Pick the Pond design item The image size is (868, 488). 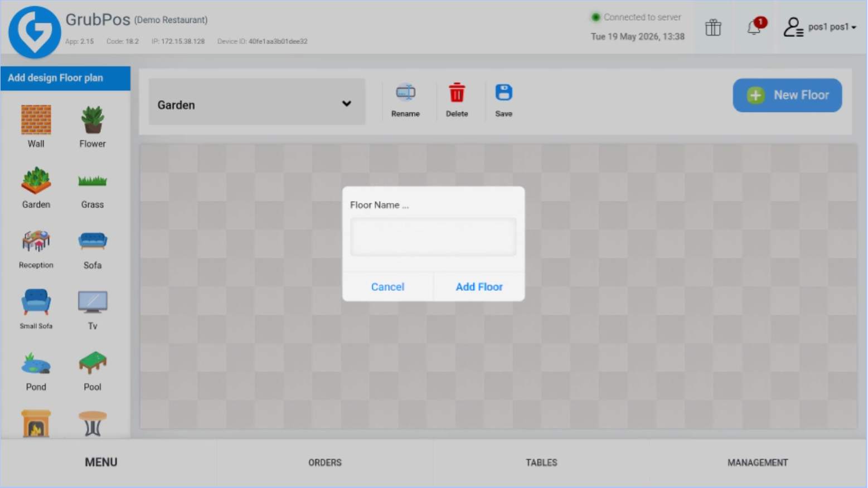coord(36,370)
